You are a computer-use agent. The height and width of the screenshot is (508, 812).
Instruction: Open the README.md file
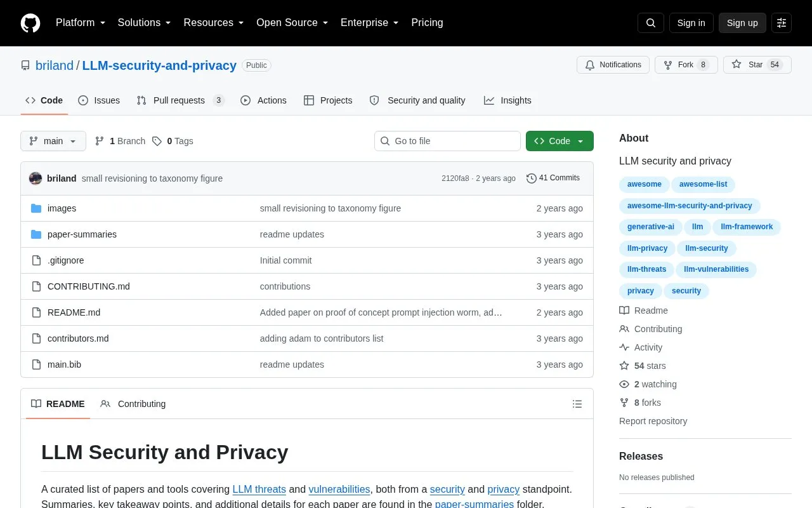[x=74, y=312]
